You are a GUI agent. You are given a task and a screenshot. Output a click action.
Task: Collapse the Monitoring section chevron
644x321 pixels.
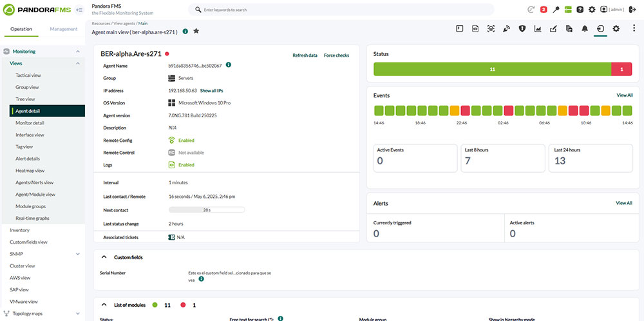[78, 52]
